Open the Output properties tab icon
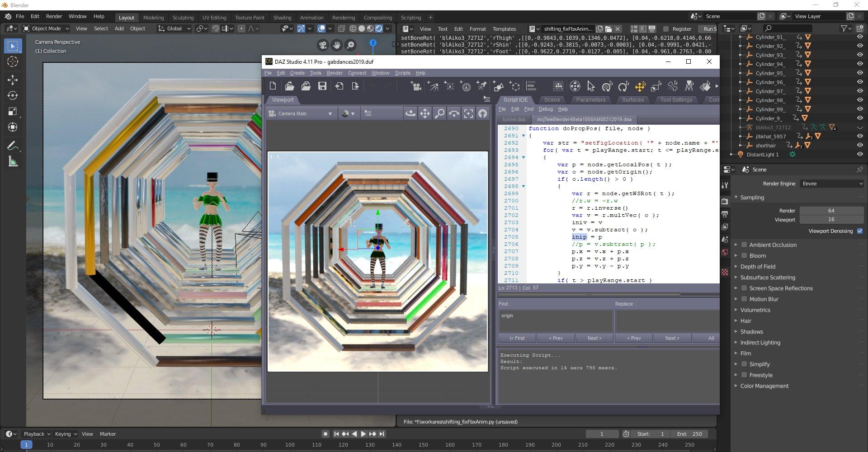Screen dimensions: 868x452 coord(725,214)
